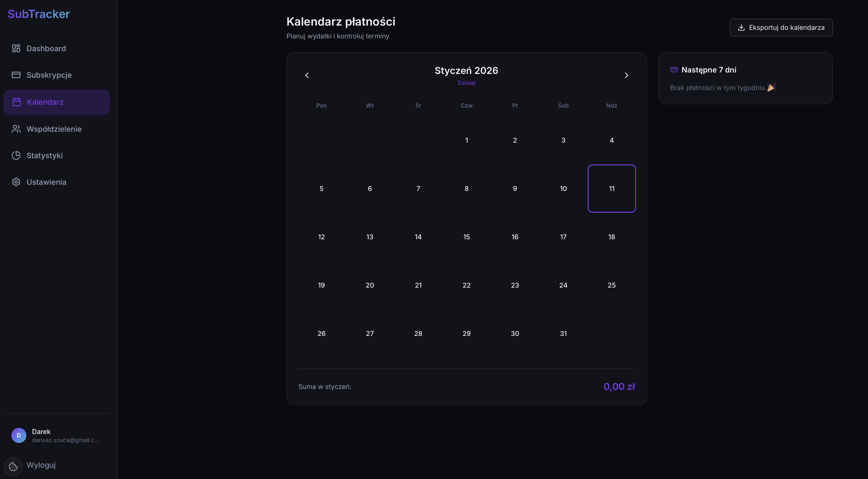
Task: Click the SubTracker logo
Action: point(39,14)
